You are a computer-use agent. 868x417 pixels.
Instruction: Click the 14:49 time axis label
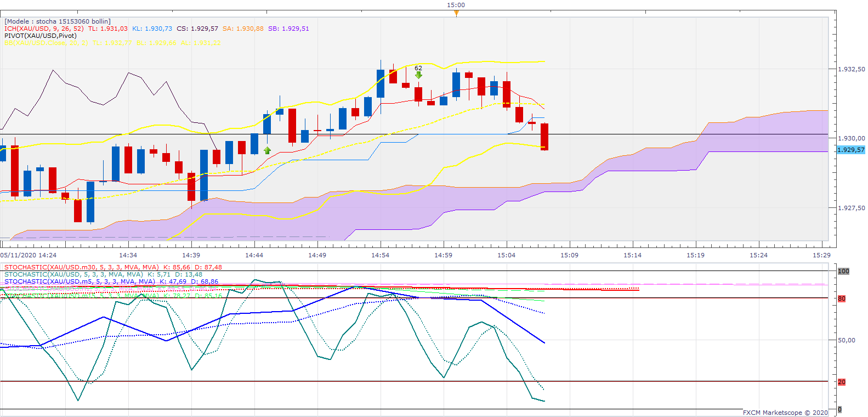tap(317, 255)
